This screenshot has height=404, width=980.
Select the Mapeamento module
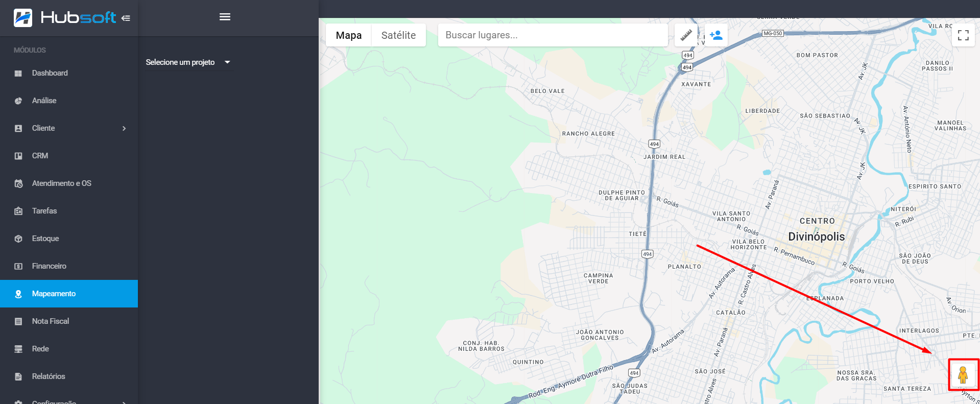[x=69, y=294]
